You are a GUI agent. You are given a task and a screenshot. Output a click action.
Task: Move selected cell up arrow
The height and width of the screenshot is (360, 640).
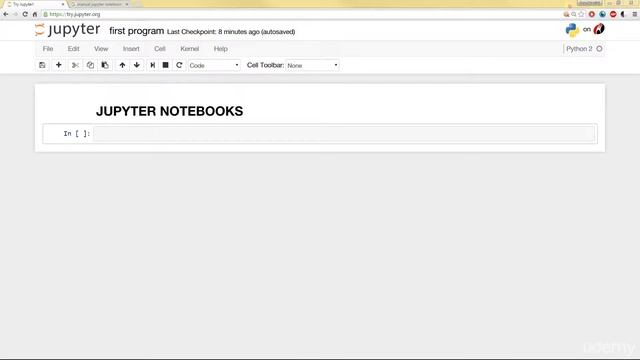coord(122,65)
